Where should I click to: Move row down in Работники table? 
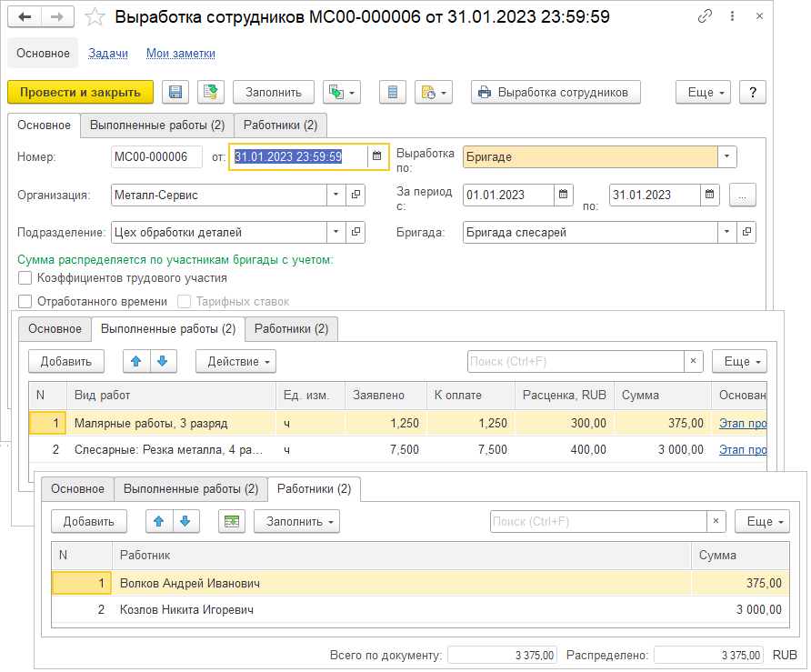[x=185, y=521]
